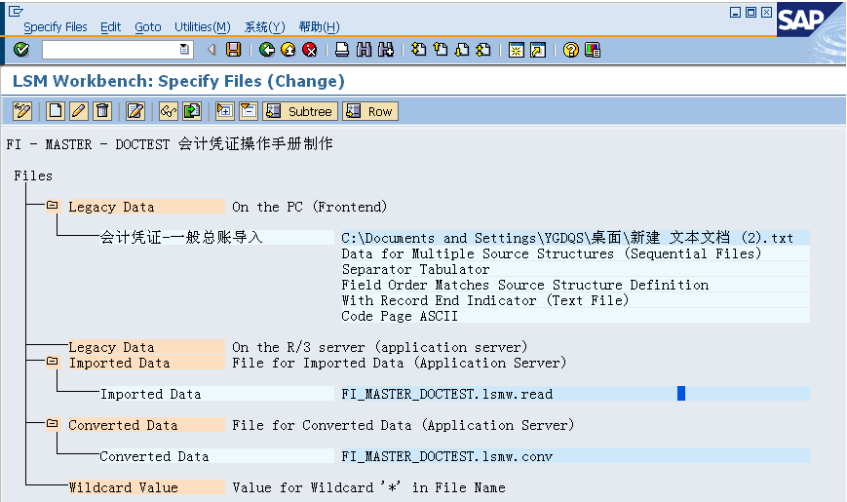Click the Find binoculars icon
Viewport: 847px width, 502px height.
pyautogui.click(x=364, y=50)
